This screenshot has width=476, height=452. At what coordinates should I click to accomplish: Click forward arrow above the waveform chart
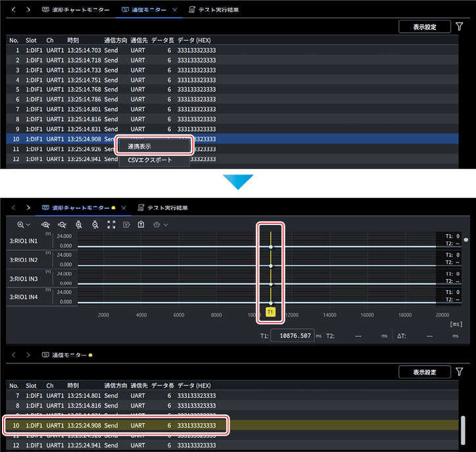click(28, 208)
